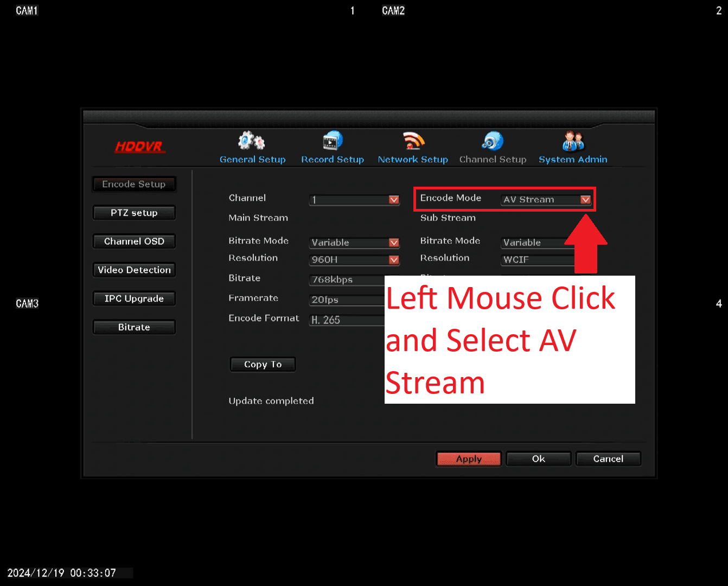
Task: Open the Channel OSD sidebar page
Action: [x=134, y=241]
